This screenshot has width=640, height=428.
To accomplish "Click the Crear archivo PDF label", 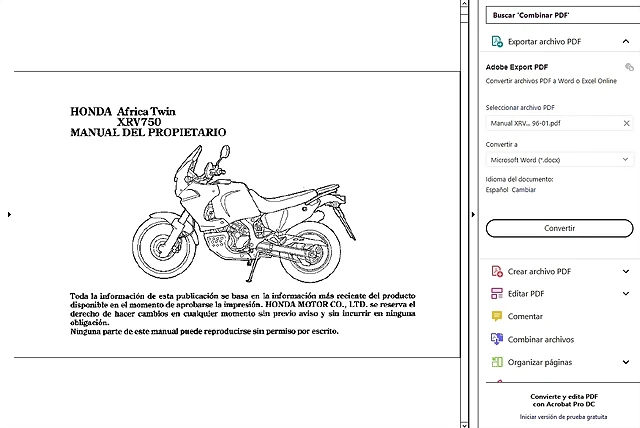I will pos(539,271).
